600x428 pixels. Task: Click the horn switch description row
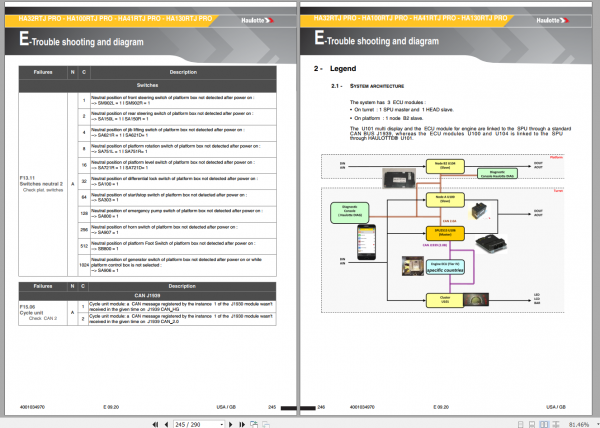(x=183, y=230)
